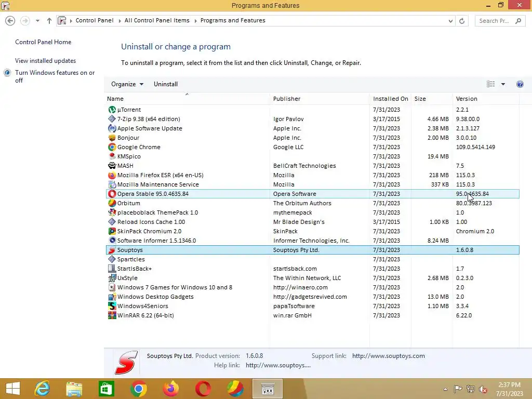Click the Orbitum program icon
This screenshot has height=399, width=532.
click(112, 203)
